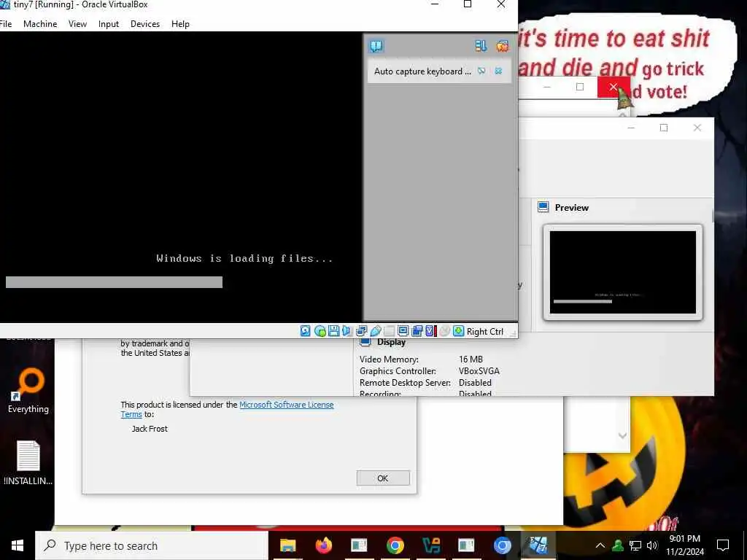Image resolution: width=747 pixels, height=560 pixels.
Task: Open the File menu in VirtualBox VM window
Action: point(6,24)
